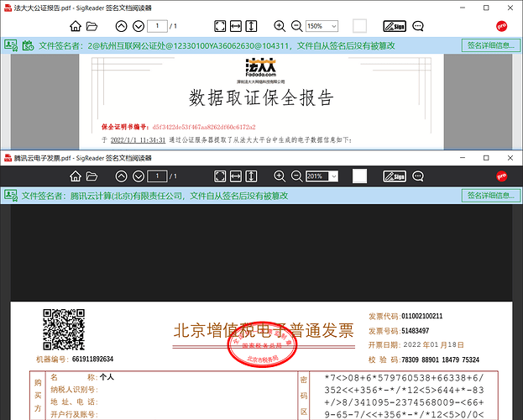This screenshot has height=420, width=523.
Task: Click signer certificate icon in bottom banner
Action: pyautogui.click(x=11, y=196)
